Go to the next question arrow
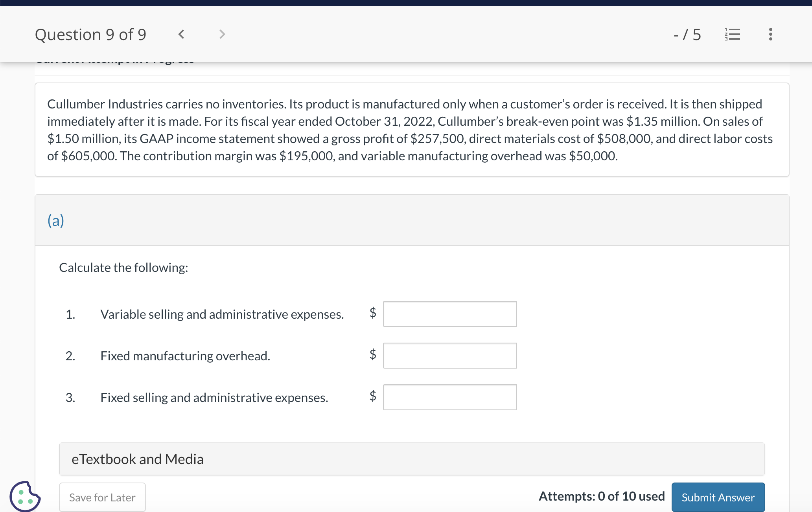 pos(222,35)
